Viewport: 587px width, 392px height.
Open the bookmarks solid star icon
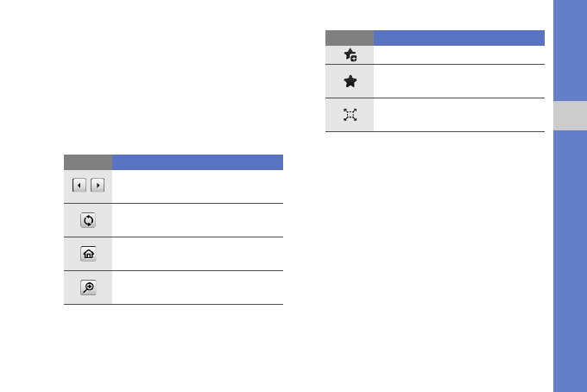[350, 80]
